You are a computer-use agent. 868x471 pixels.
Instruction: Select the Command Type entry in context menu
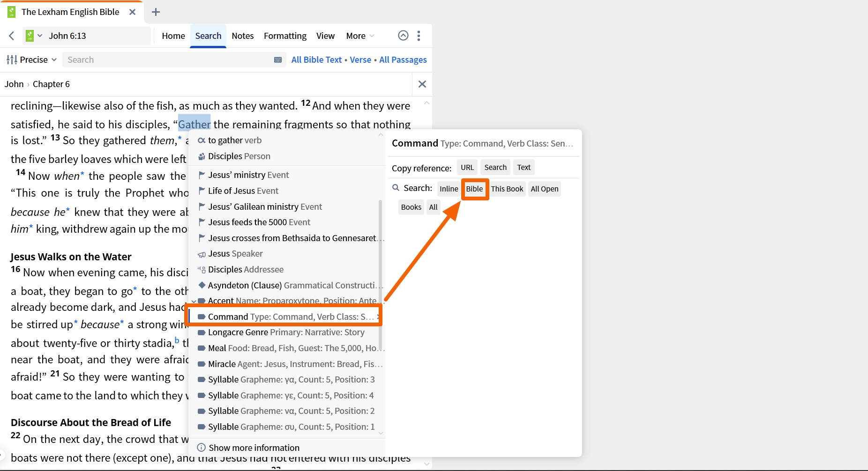[x=286, y=317]
